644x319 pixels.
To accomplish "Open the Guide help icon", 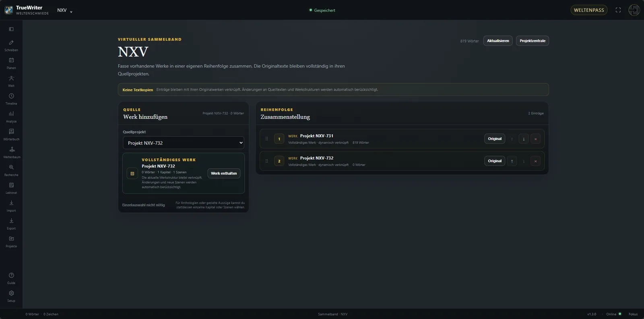I will click(11, 278).
